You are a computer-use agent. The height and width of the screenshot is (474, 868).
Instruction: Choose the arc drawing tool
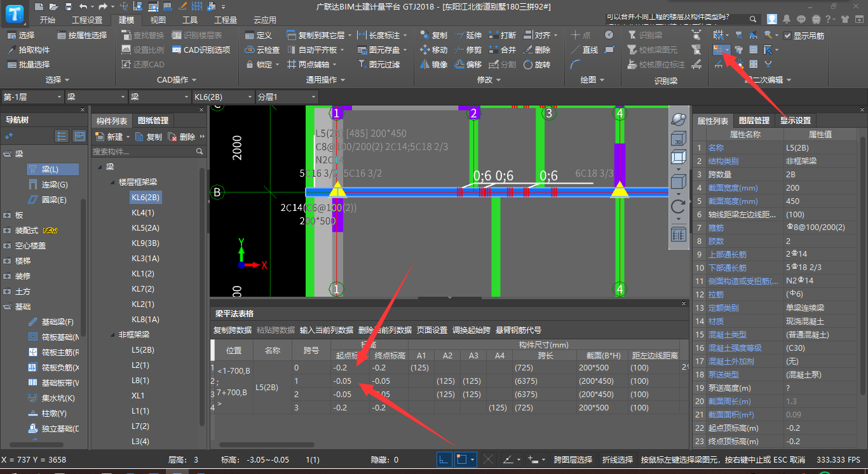574,64
